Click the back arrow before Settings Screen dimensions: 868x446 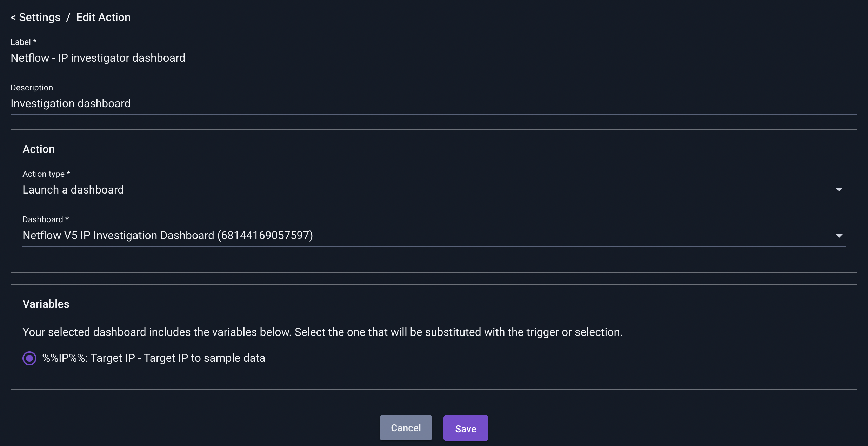tap(13, 18)
